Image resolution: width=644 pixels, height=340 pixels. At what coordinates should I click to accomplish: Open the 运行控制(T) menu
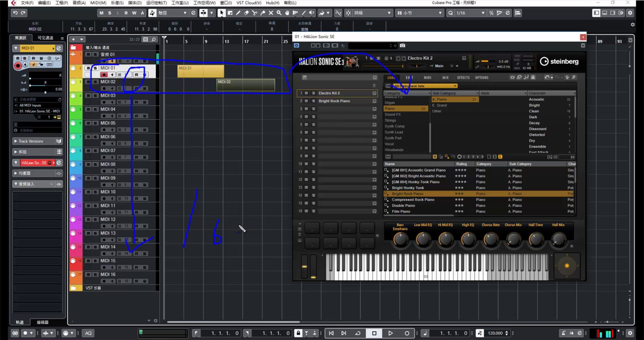point(156,3)
